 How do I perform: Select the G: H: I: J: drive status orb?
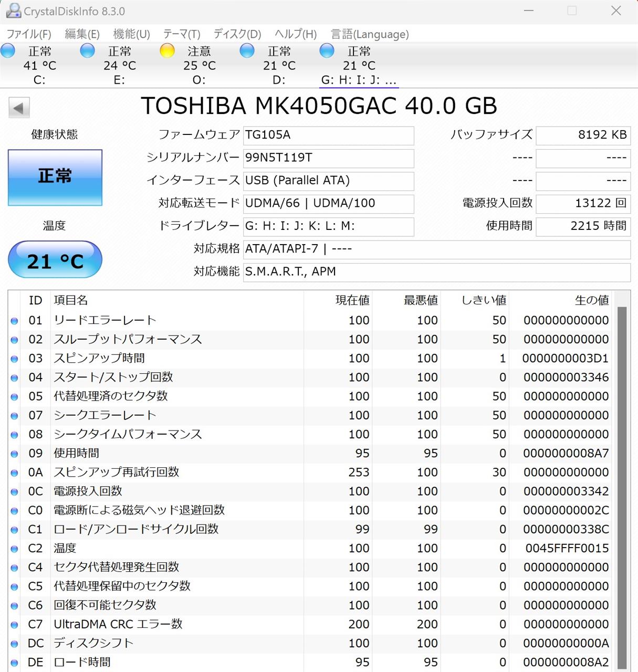[327, 51]
